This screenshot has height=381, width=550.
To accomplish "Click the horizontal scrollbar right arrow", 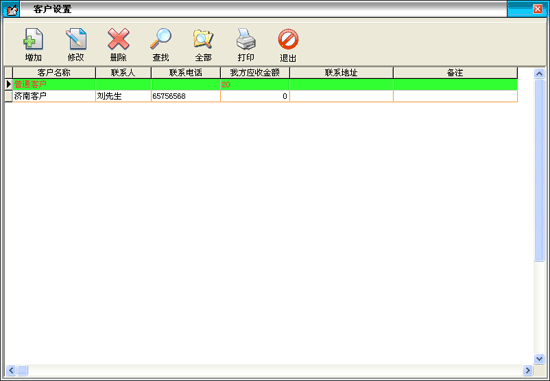I will (528, 370).
